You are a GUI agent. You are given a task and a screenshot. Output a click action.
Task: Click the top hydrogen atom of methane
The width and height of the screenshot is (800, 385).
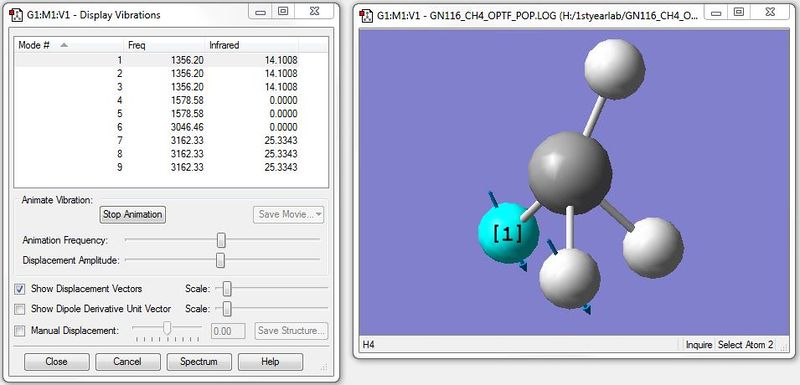point(614,69)
